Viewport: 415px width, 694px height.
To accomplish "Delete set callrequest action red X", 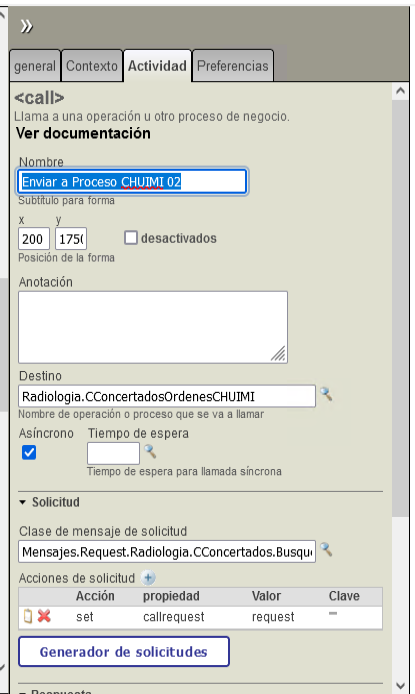I will point(44,616).
